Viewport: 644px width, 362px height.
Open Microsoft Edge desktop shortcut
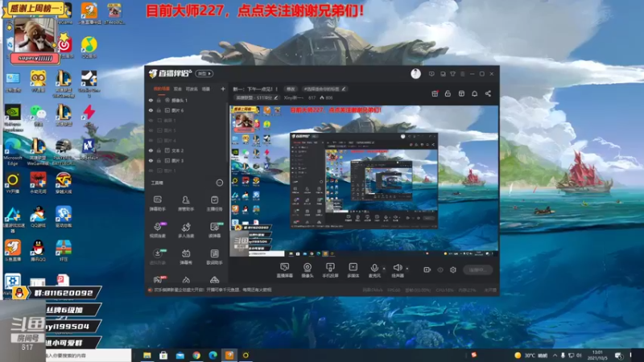[13, 152]
